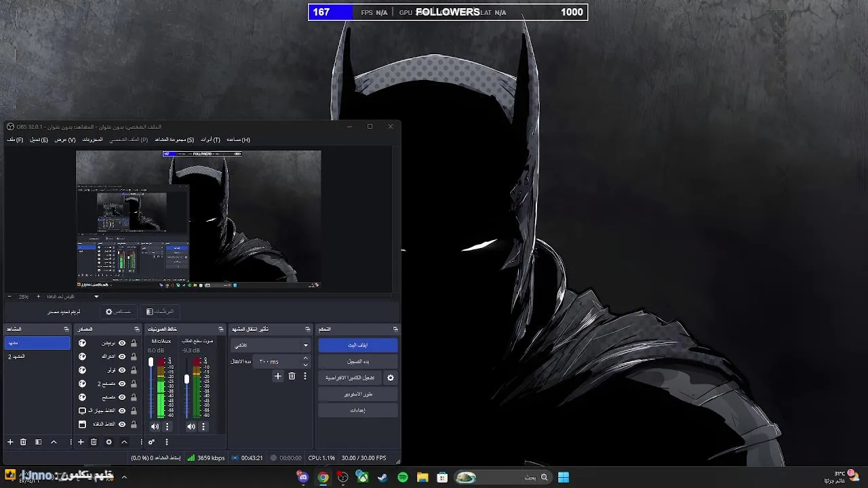Screen dimensions: 868x488
Task: Add a new source with the plus icon
Action: [x=81, y=442]
